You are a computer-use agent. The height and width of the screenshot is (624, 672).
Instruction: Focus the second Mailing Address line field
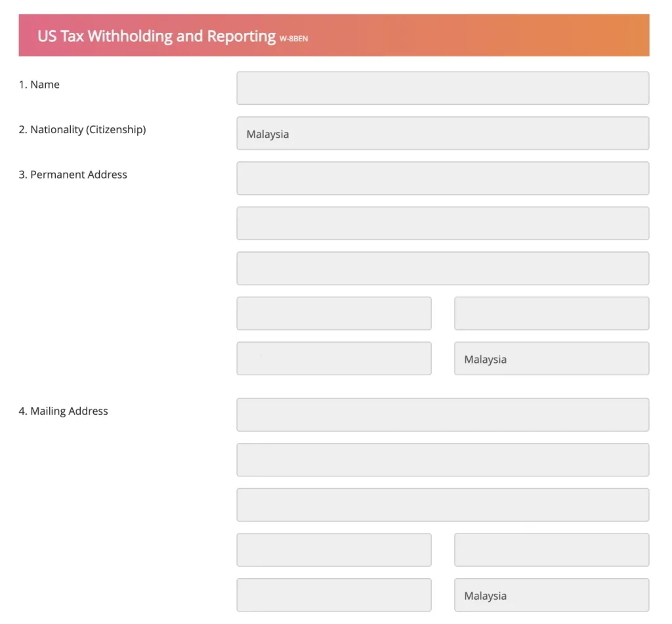442,460
